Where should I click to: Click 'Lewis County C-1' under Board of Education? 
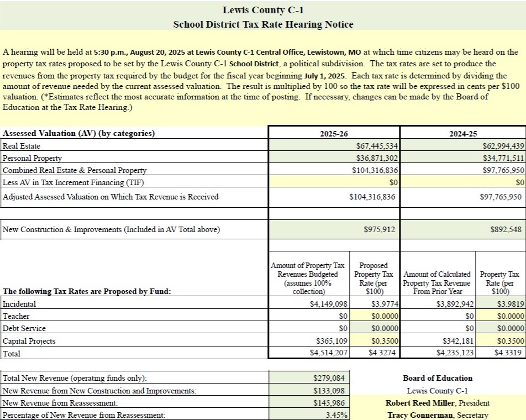coord(437,391)
